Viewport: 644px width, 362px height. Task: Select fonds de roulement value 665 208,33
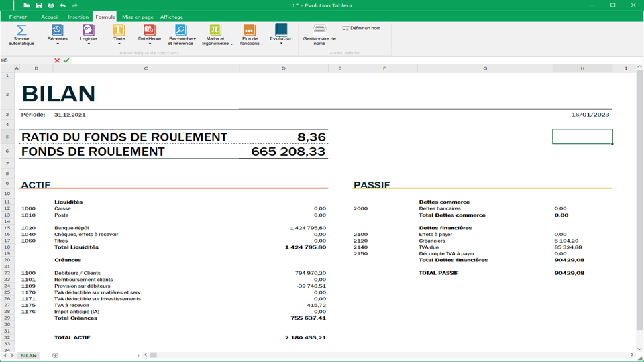click(288, 152)
